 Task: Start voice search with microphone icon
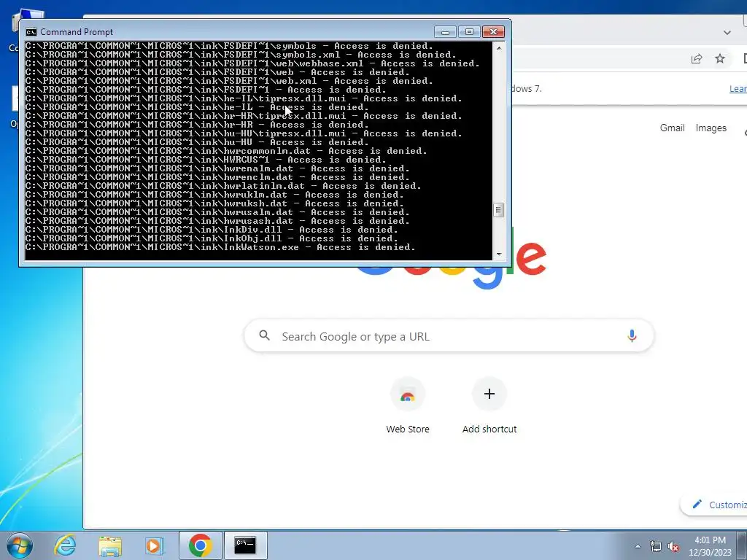pos(632,335)
